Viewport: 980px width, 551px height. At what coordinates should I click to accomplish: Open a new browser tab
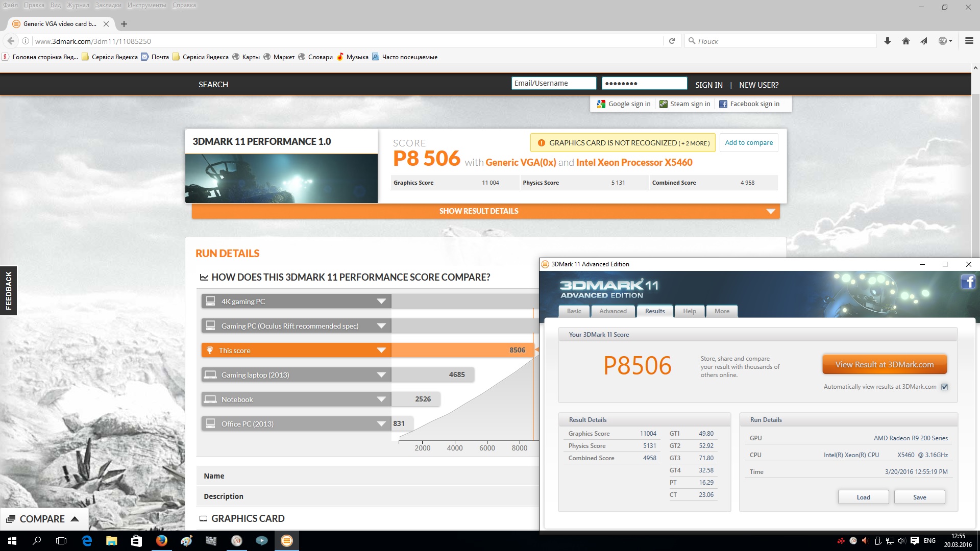(x=124, y=24)
